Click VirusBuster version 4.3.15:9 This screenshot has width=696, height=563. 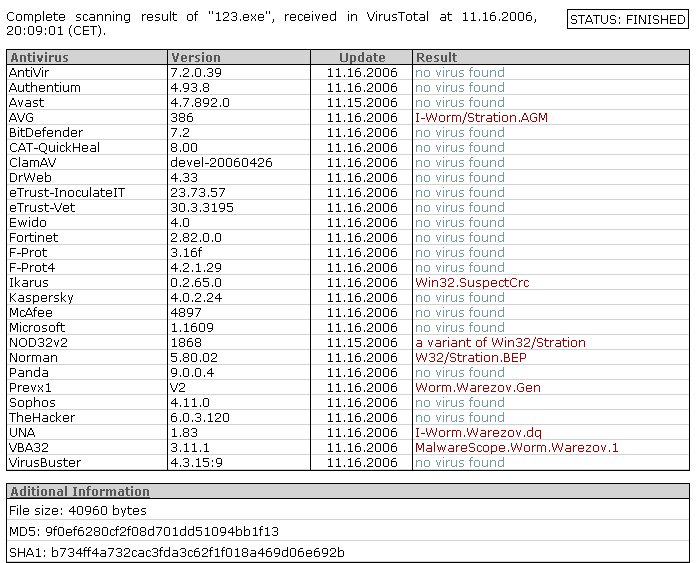point(196,463)
